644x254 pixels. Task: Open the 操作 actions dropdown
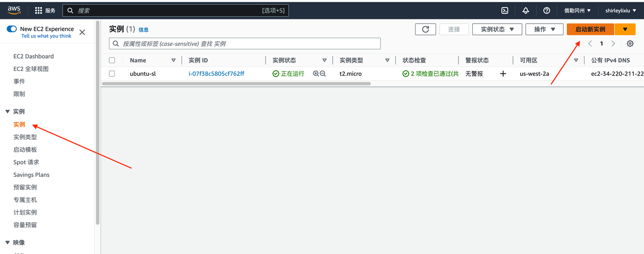pos(544,29)
